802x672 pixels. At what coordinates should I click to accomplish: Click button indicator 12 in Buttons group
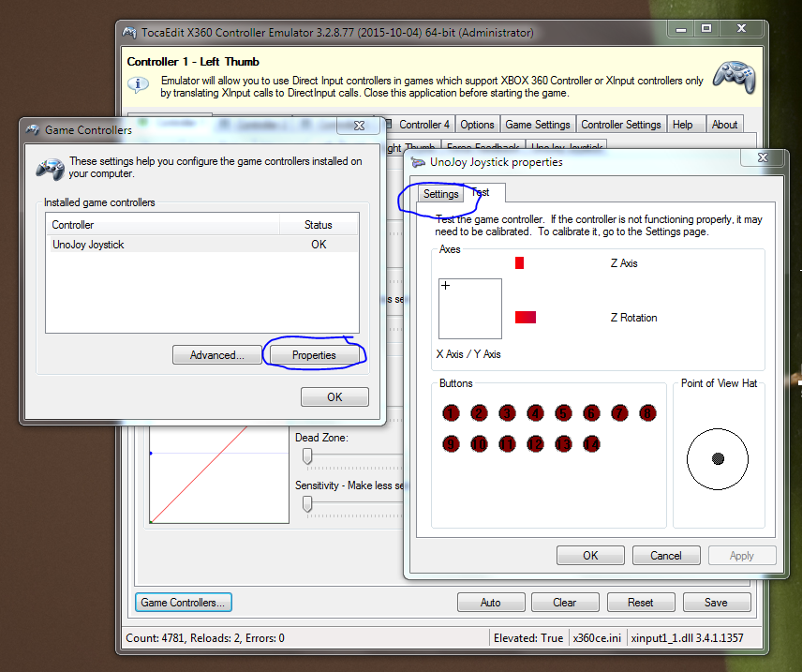[535, 443]
